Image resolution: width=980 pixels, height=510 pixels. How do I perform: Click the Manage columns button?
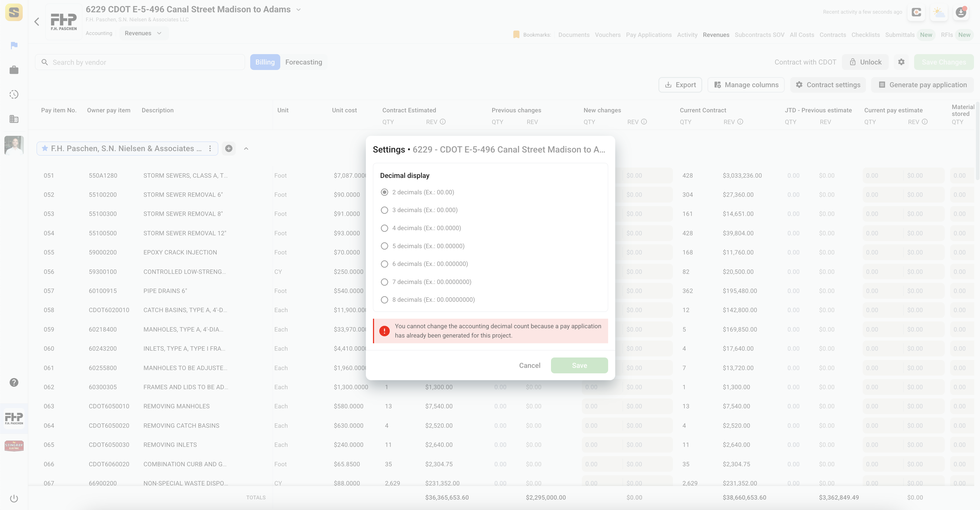click(746, 85)
